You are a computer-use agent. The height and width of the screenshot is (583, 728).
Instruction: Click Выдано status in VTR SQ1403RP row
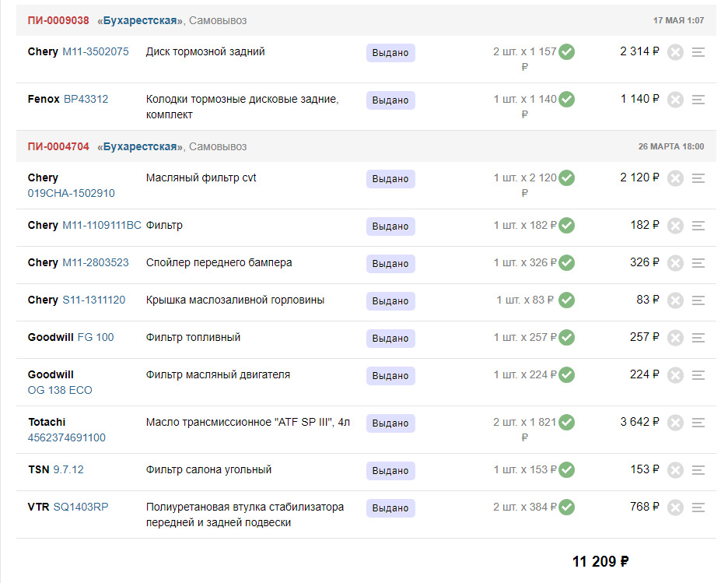tap(390, 507)
